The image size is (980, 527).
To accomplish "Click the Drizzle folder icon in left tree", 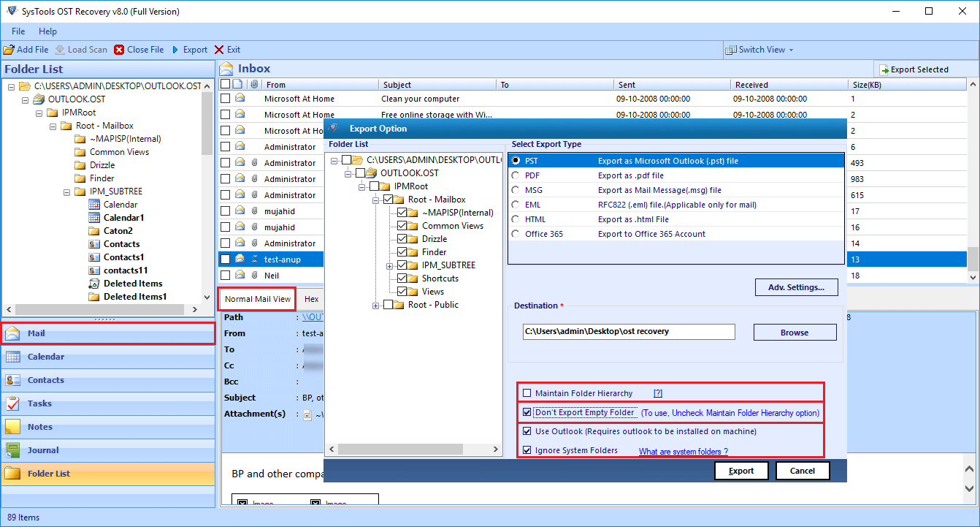I will [80, 165].
